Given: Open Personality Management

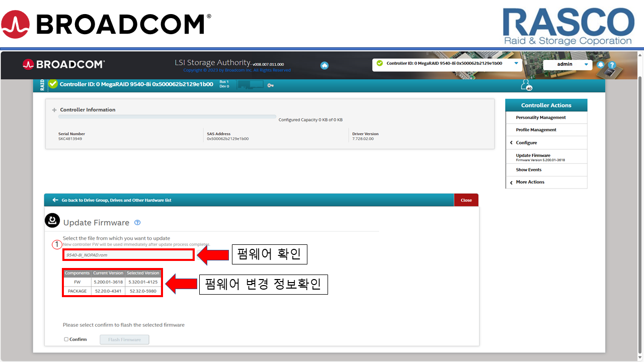Looking at the screenshot, I should (x=546, y=118).
